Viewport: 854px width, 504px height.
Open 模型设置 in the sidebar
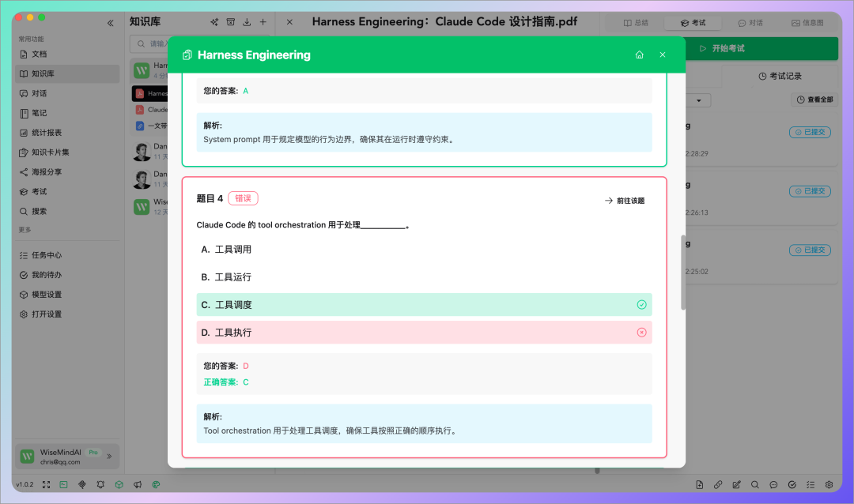click(x=67, y=294)
